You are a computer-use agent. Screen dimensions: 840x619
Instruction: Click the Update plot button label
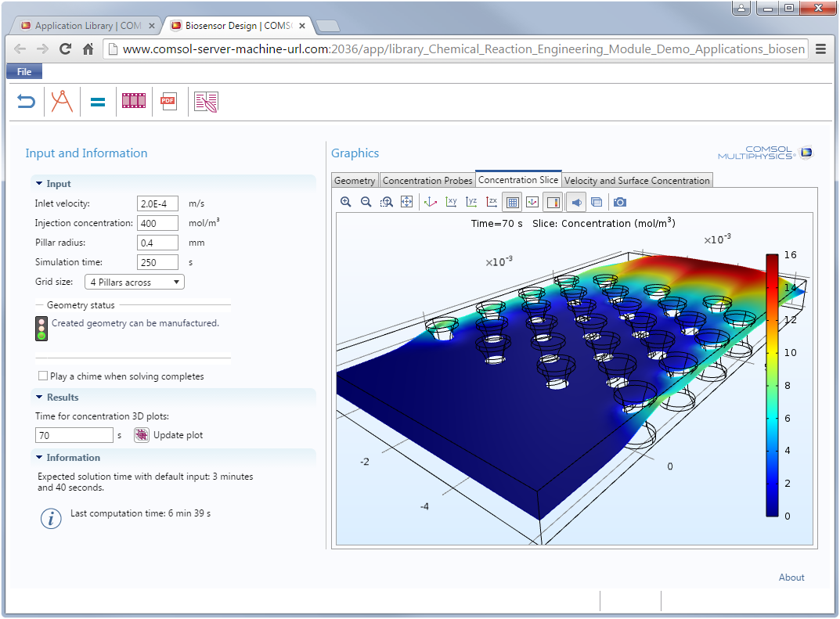pos(178,435)
